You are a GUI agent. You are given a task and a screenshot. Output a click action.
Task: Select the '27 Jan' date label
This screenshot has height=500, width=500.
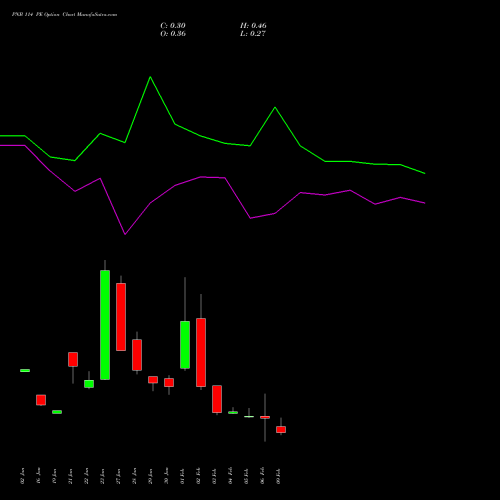[x=118, y=476]
